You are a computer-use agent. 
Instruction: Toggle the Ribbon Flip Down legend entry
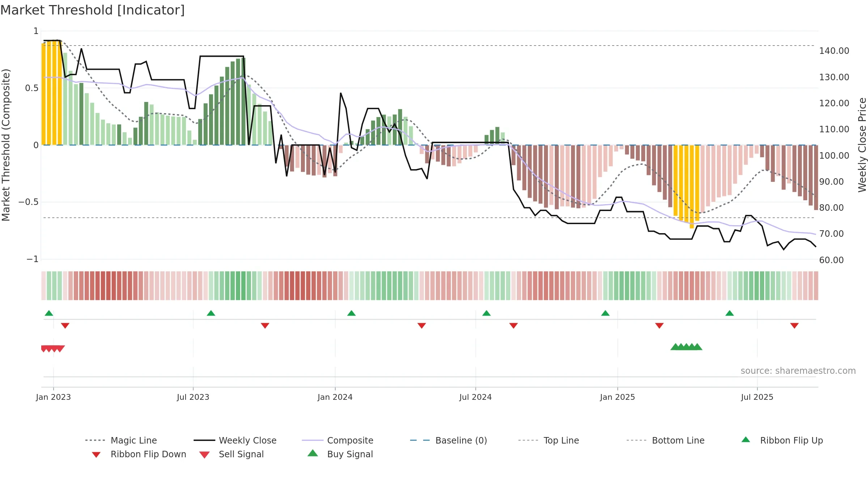pyautogui.click(x=139, y=454)
